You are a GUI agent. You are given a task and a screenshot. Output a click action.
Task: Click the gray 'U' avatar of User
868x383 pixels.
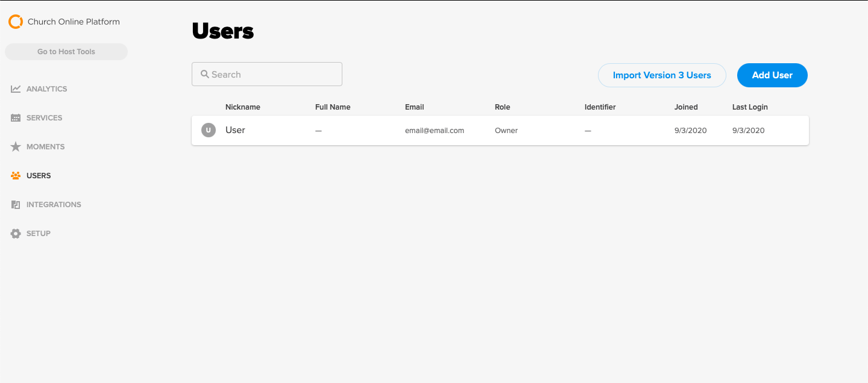pos(209,130)
